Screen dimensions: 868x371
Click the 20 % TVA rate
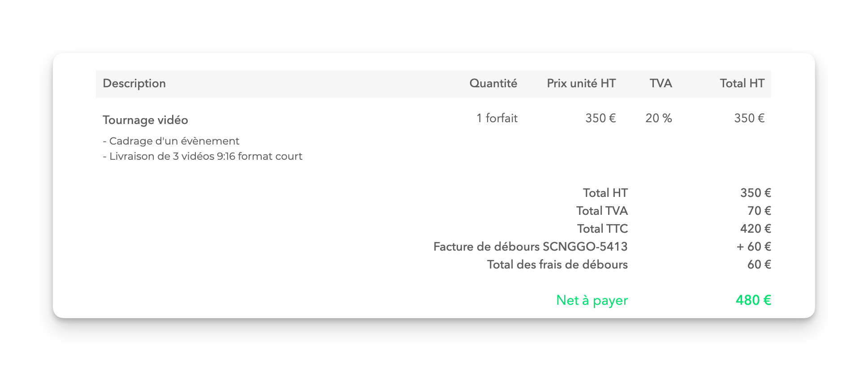(x=659, y=118)
